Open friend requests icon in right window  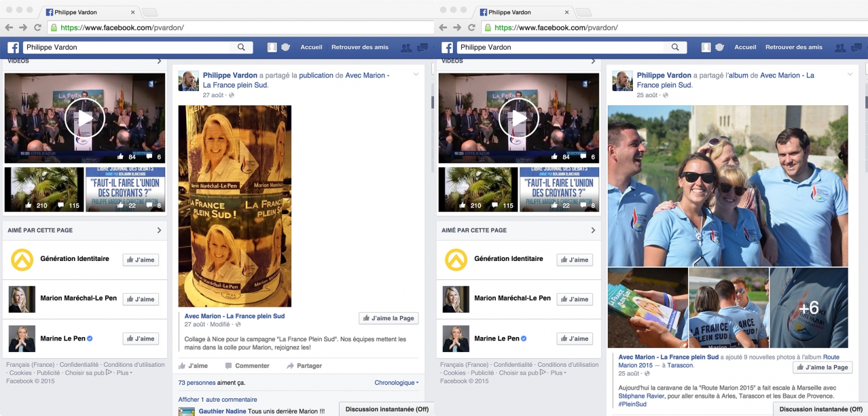[x=841, y=48]
